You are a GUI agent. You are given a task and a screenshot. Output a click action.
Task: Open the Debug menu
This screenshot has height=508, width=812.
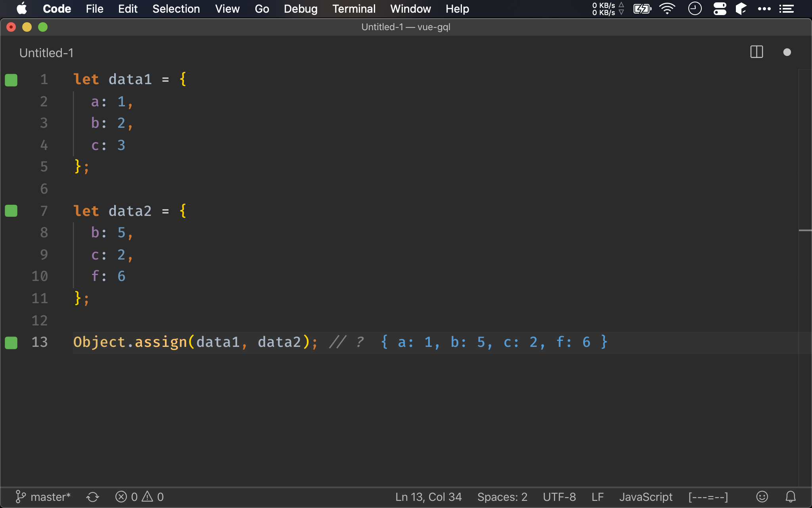click(301, 9)
